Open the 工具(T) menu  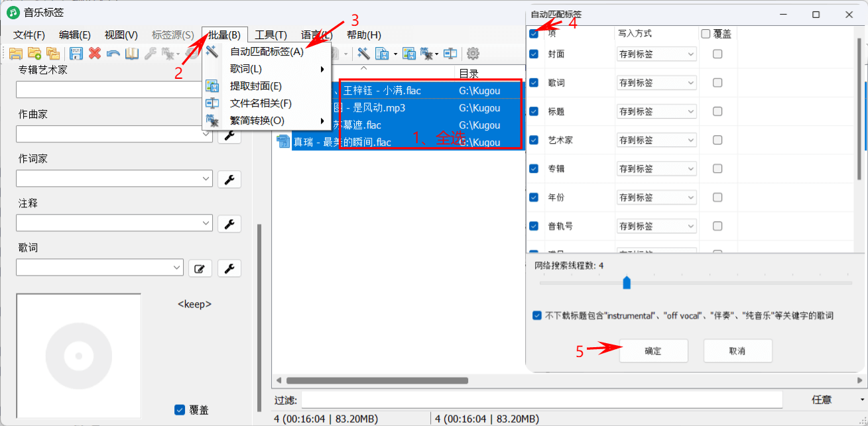coord(271,35)
